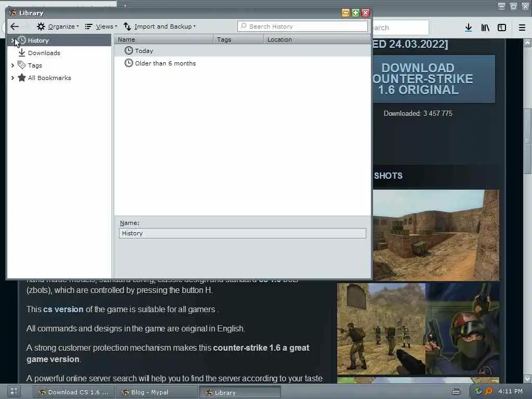
Task: Click the keyboard tray icon
Action: [456, 392]
